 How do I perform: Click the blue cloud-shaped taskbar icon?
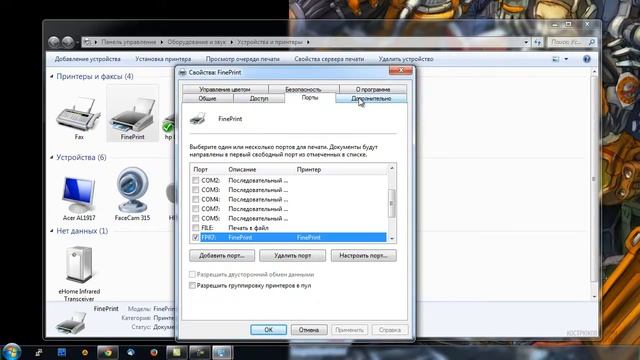(131, 353)
